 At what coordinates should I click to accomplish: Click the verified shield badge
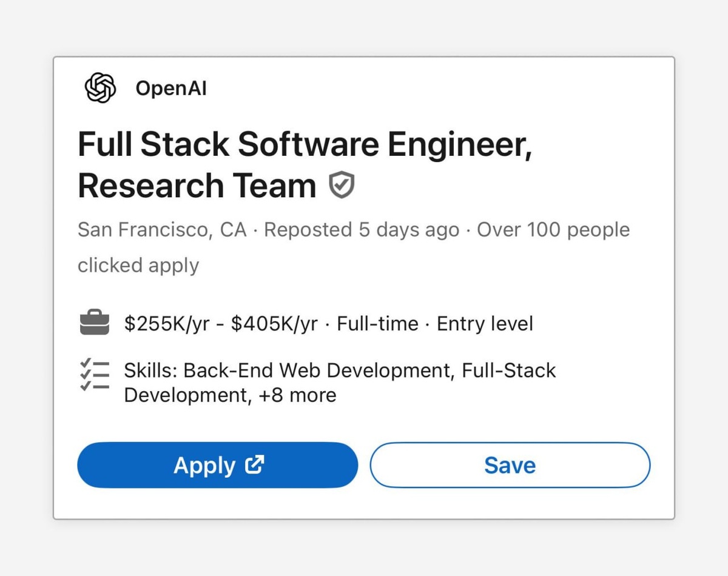click(342, 185)
